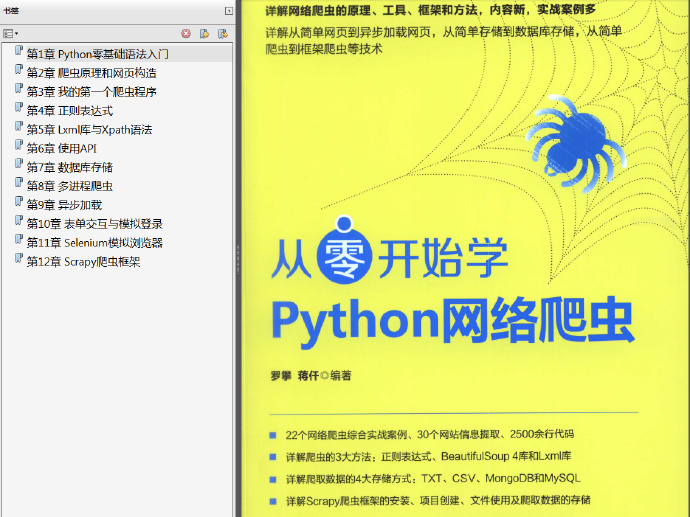Open the bookmarks options dropdown menu
Viewport: 690px width, 517px height.
click(x=11, y=33)
